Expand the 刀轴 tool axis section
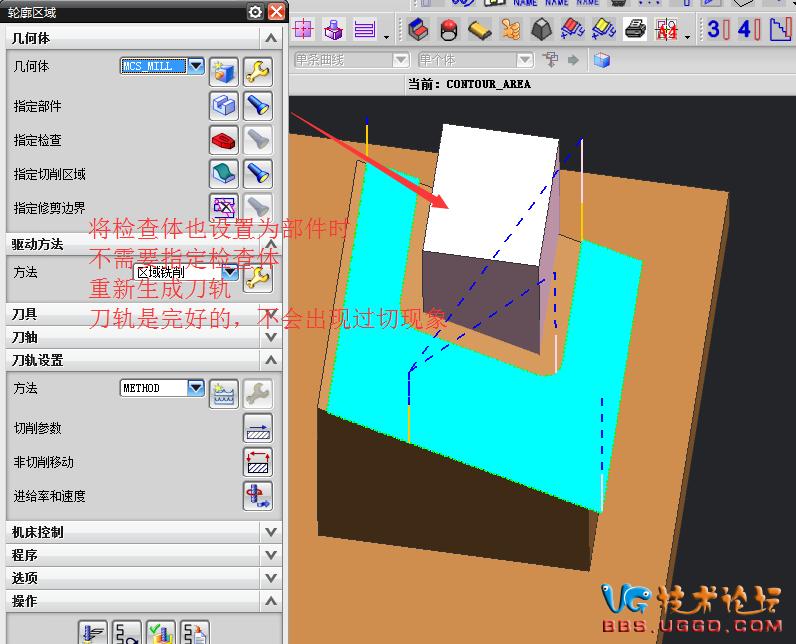Screen dimensions: 796x644 [x=271, y=337]
